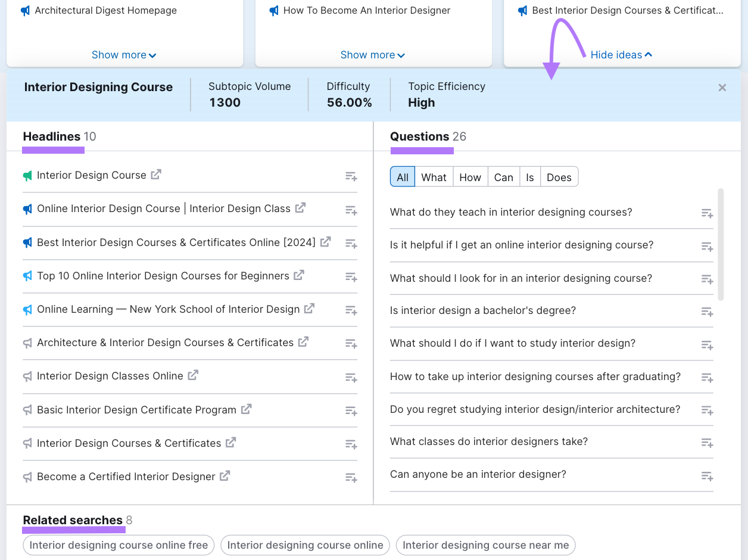Click the external link icon on "Online Learning — New York School of Interior Design"

click(x=309, y=309)
